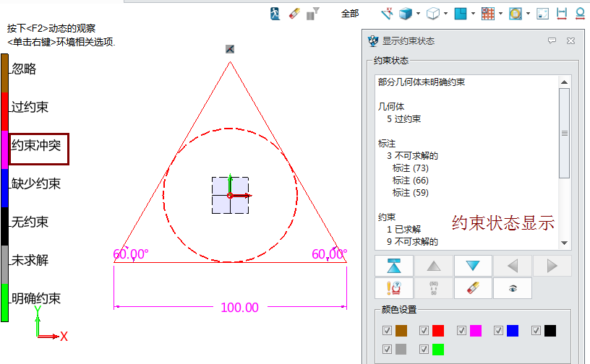
Task: Click the constraint list vertical scrollbar
Action: coord(565,133)
